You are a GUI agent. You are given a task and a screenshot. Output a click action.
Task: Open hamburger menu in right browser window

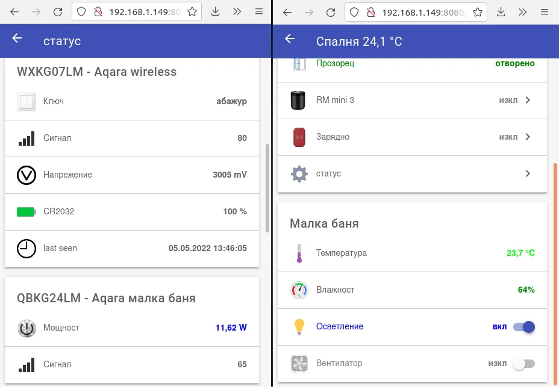pyautogui.click(x=545, y=13)
